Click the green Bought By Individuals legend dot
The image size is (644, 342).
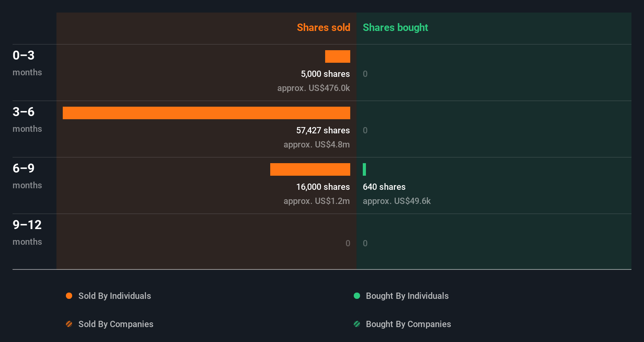tap(357, 296)
